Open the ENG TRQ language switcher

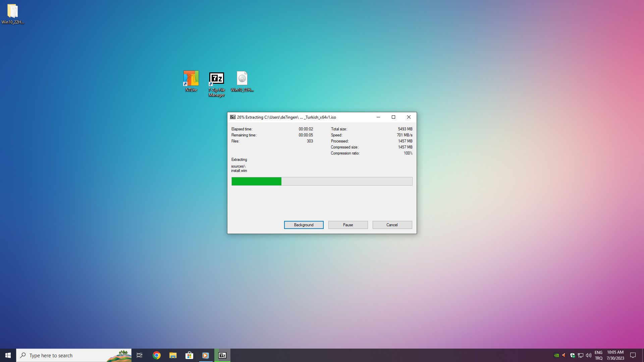pyautogui.click(x=599, y=355)
